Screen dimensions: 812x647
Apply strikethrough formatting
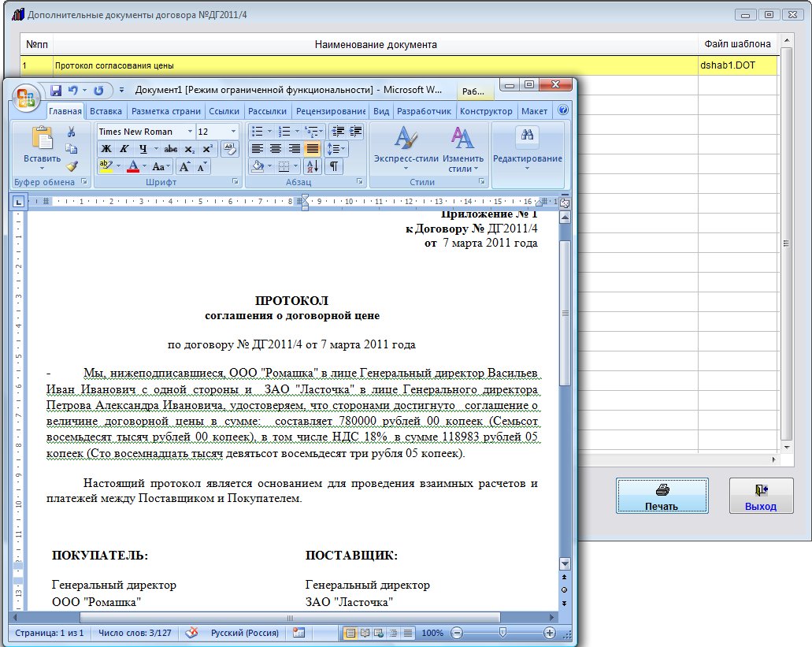170,149
